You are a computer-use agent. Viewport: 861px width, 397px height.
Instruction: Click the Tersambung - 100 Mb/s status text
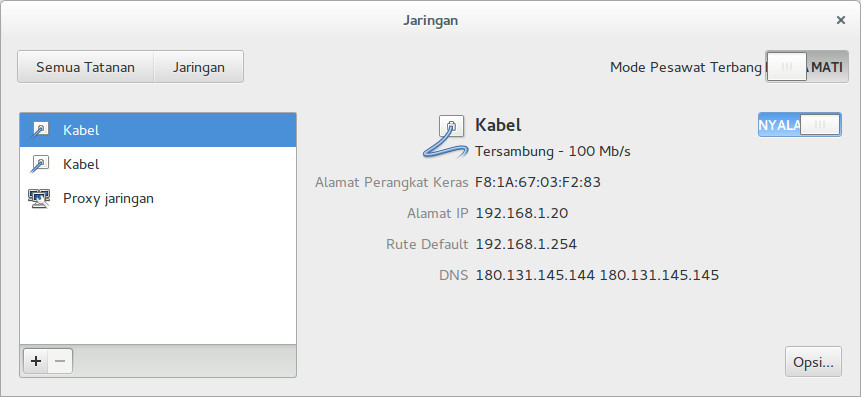tap(552, 152)
